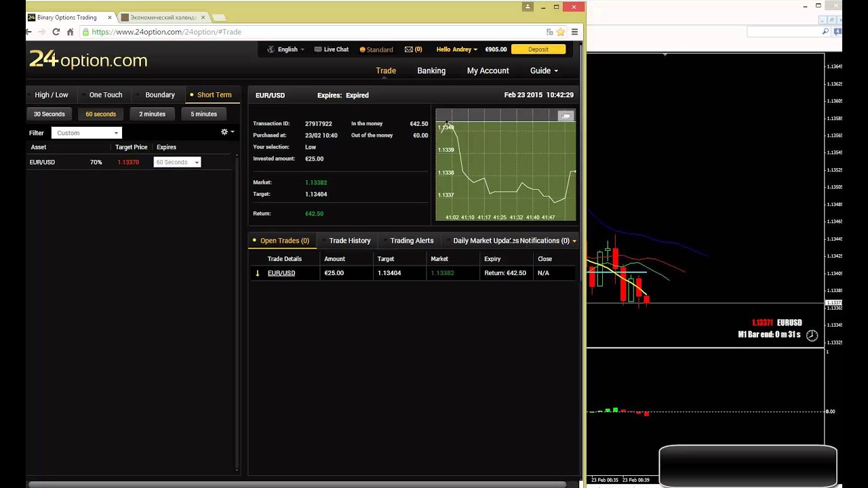This screenshot has width=868, height=488.
Task: Select the 2 minutes option
Action: [152, 114]
